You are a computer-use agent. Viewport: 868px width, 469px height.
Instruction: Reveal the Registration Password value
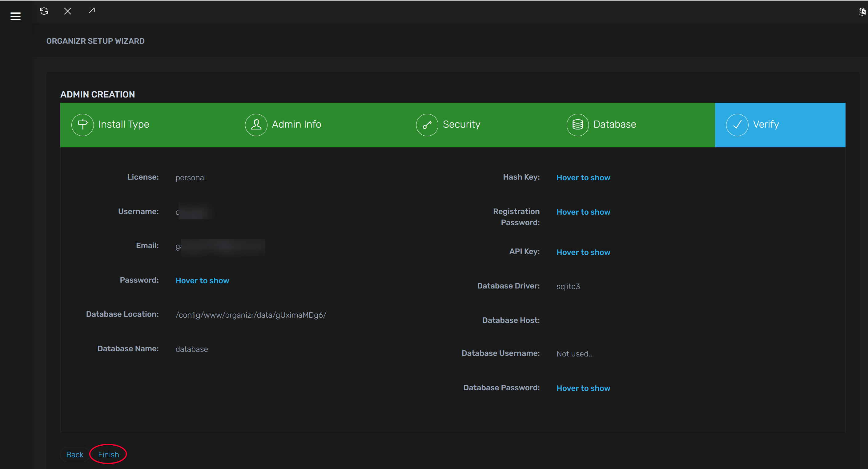click(x=583, y=212)
